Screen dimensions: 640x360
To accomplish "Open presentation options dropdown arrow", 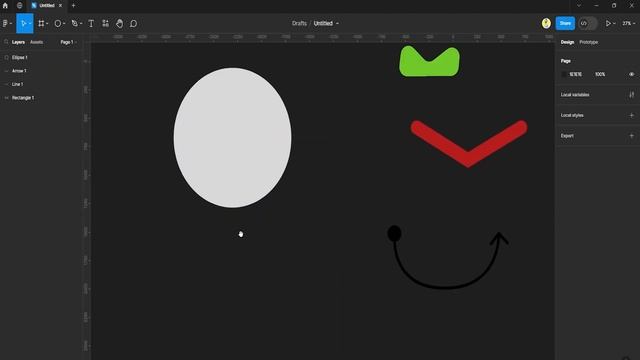I will coord(614,24).
